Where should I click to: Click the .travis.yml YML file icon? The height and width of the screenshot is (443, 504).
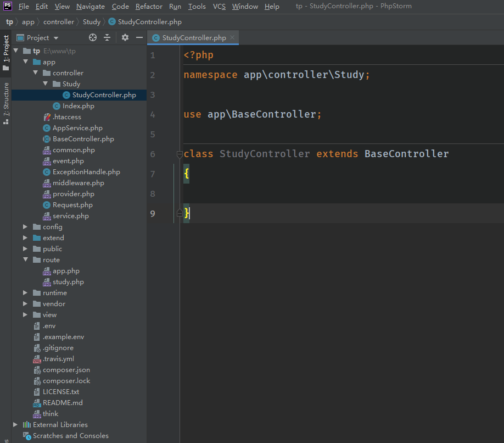click(37, 359)
